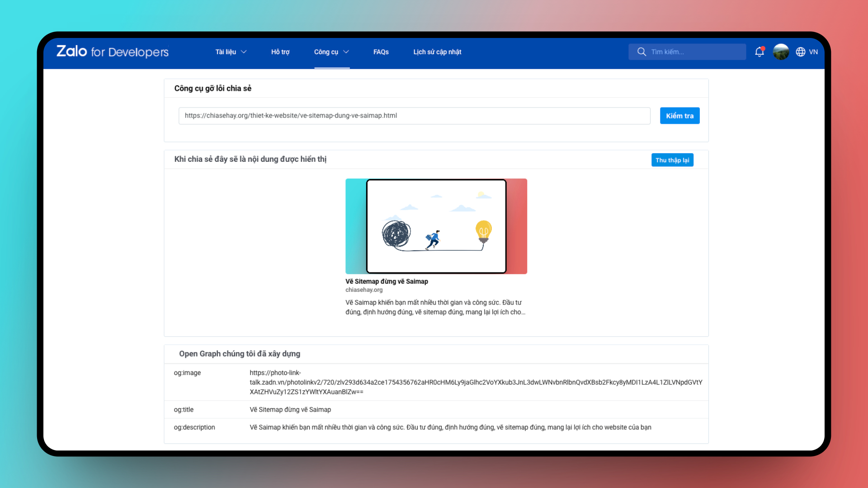
Task: Click the chiasehay.org domain text
Action: pos(364,290)
